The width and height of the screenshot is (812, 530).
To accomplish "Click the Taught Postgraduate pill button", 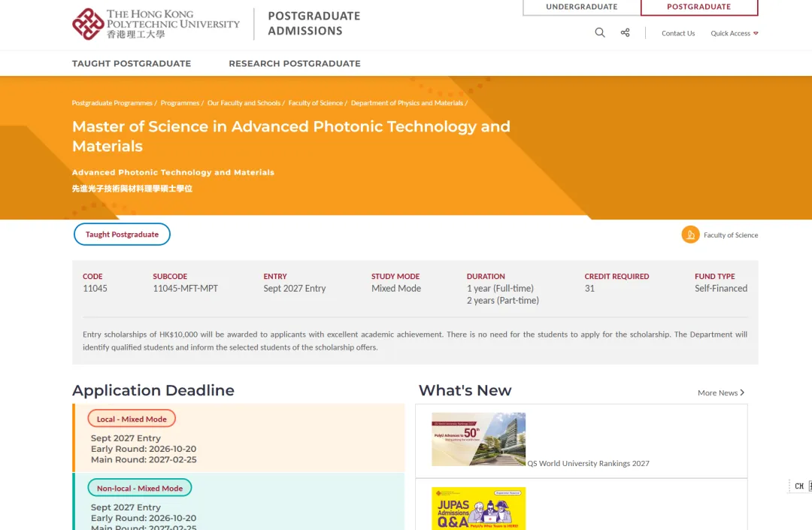I will [123, 234].
